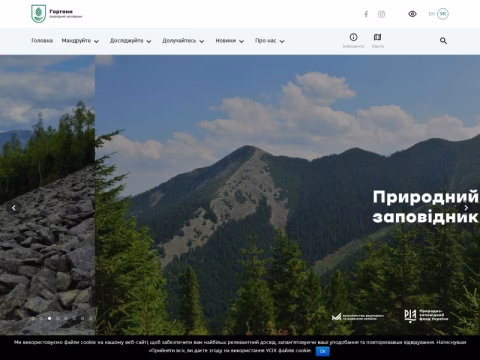Select the active third carousel dot
The image size is (480, 360).
point(49,318)
